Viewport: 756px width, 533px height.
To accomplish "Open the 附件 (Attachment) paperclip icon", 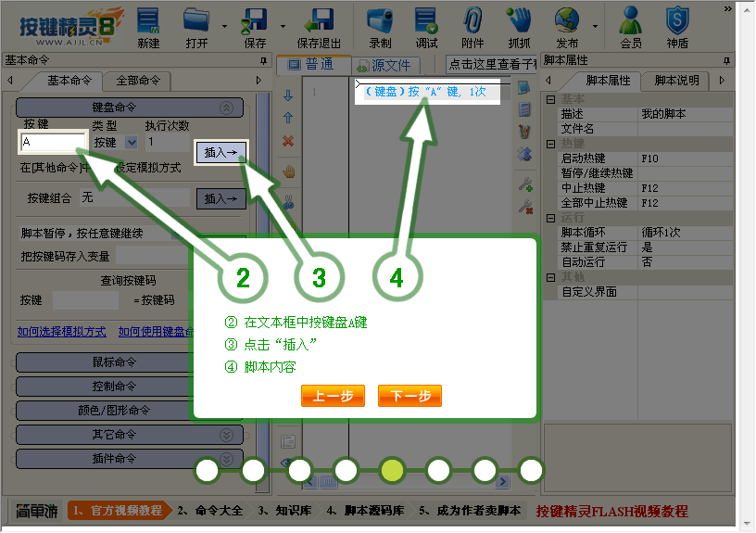I will (x=472, y=28).
